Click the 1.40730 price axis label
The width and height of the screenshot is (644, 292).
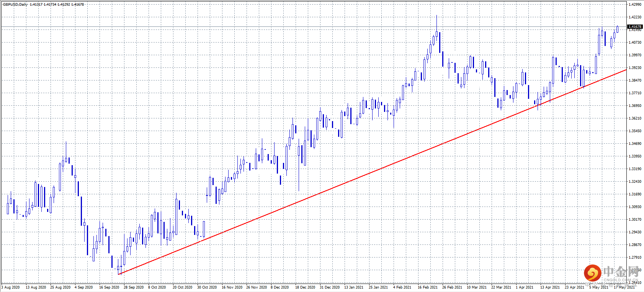[x=635, y=43]
